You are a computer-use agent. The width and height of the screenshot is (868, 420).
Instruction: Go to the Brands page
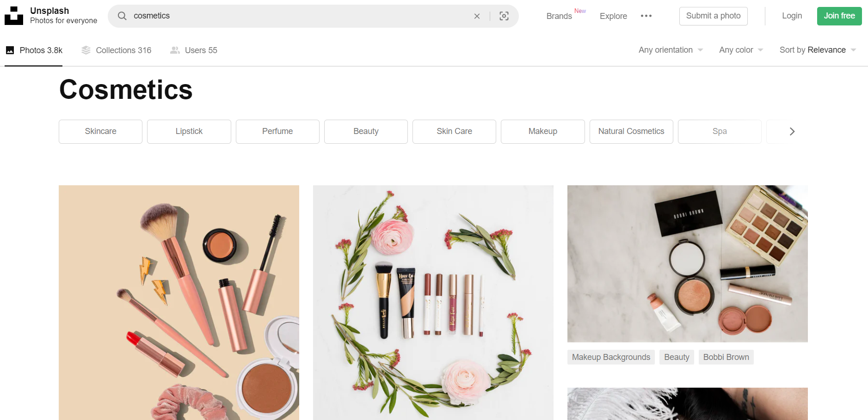(x=559, y=16)
